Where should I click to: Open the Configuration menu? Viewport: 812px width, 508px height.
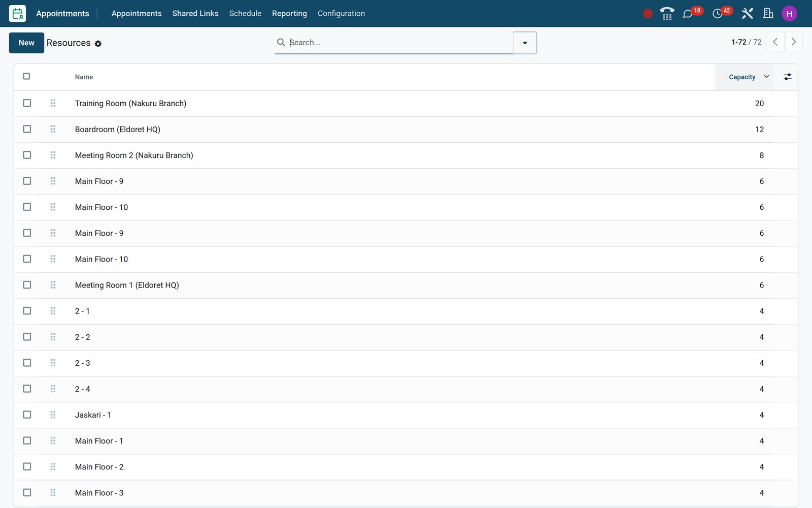(341, 14)
